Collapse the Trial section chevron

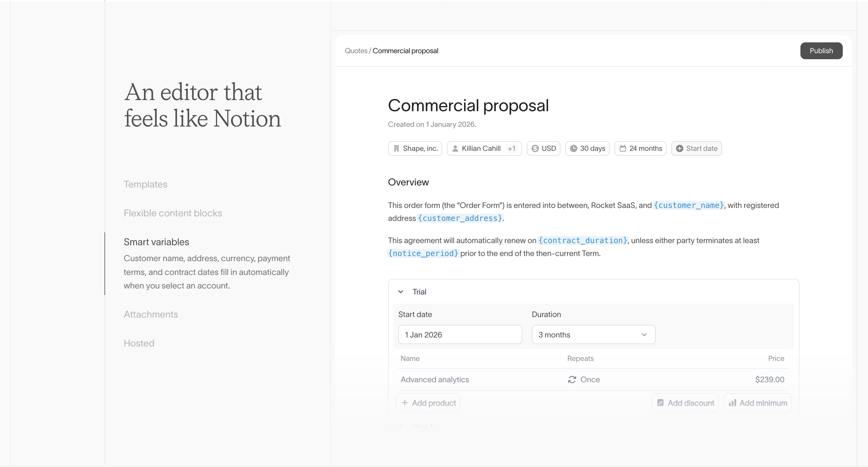(x=401, y=292)
